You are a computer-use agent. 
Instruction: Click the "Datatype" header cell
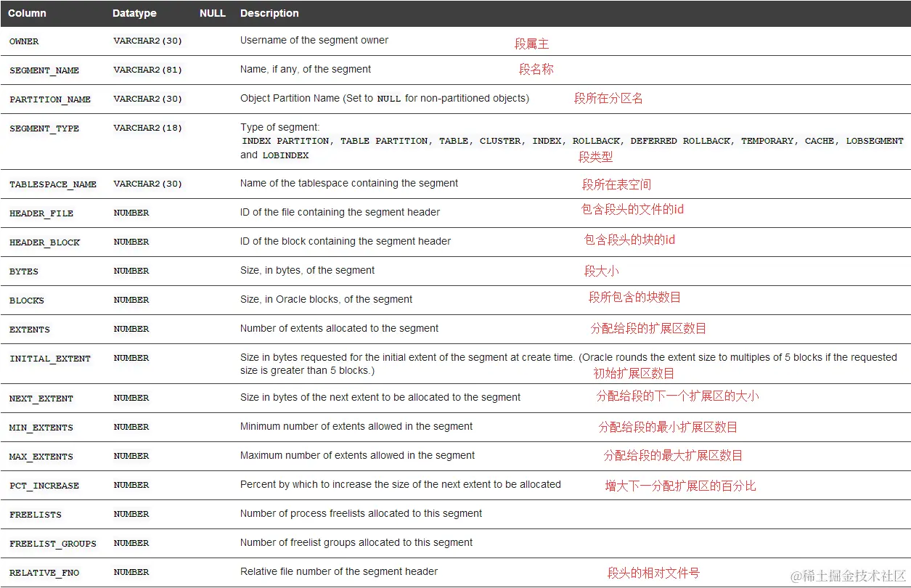[x=134, y=13]
